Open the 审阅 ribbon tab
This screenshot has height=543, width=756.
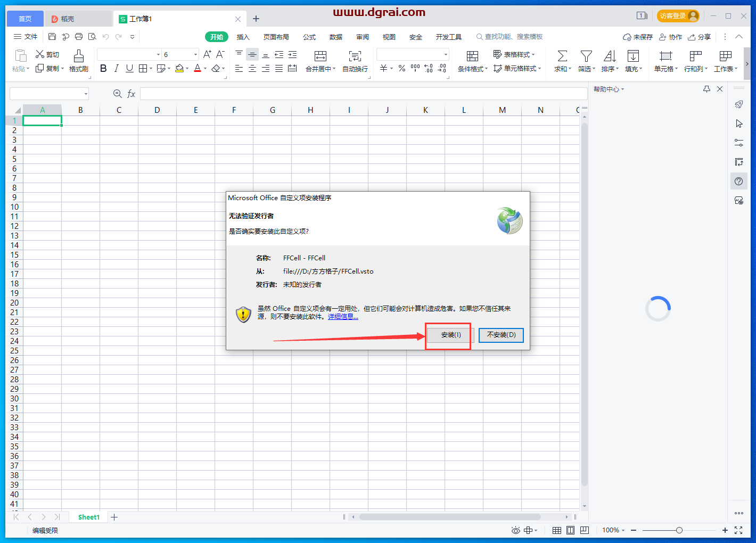point(363,37)
